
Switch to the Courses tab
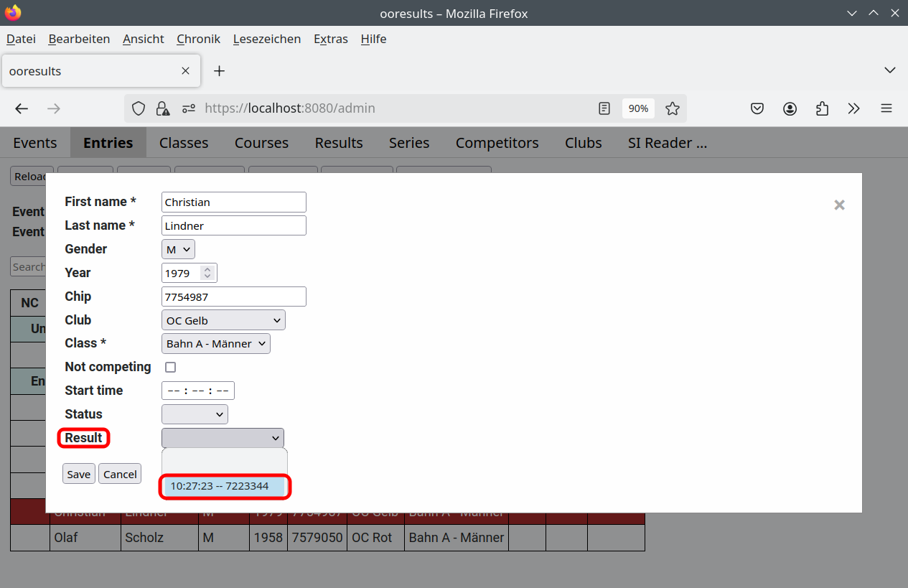pos(261,143)
